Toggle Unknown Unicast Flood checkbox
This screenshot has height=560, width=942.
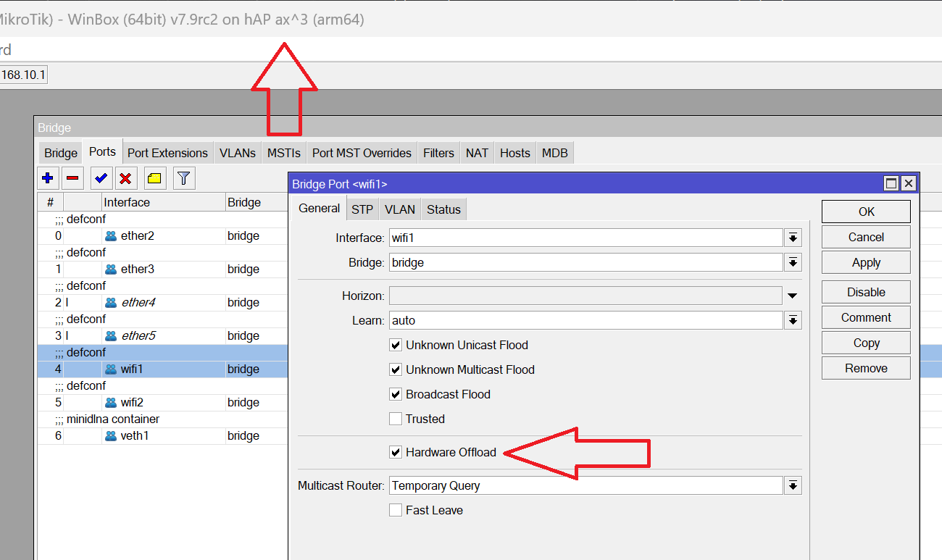tap(396, 345)
